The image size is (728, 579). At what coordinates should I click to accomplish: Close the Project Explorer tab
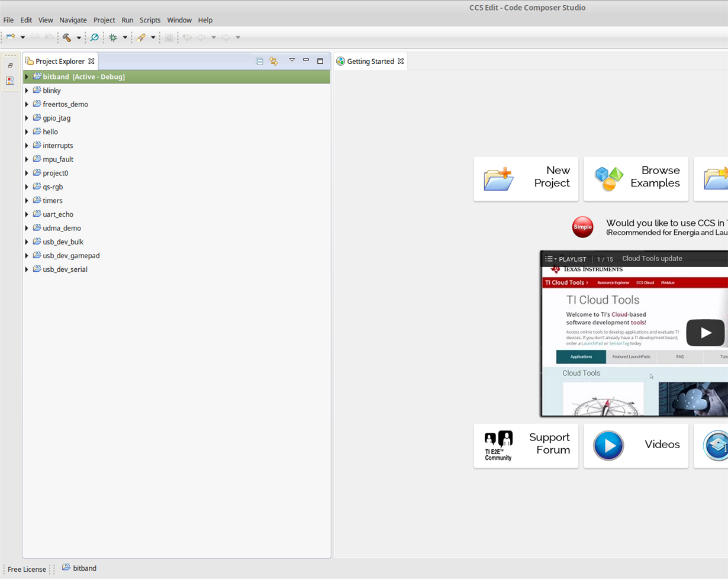coord(91,61)
